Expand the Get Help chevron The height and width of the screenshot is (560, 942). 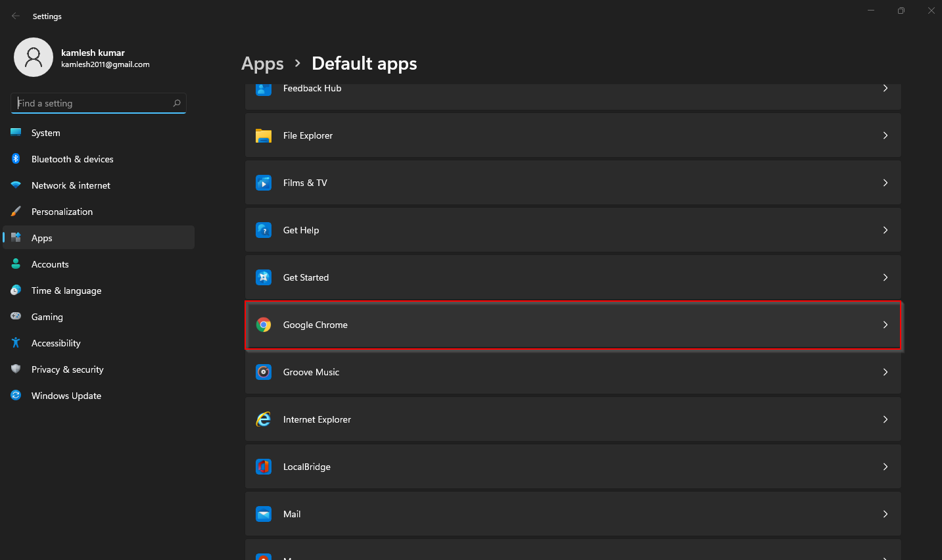(885, 230)
